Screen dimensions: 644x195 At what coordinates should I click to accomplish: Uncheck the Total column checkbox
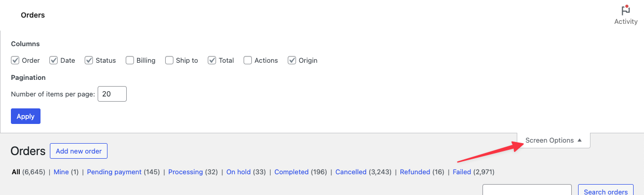tap(212, 60)
